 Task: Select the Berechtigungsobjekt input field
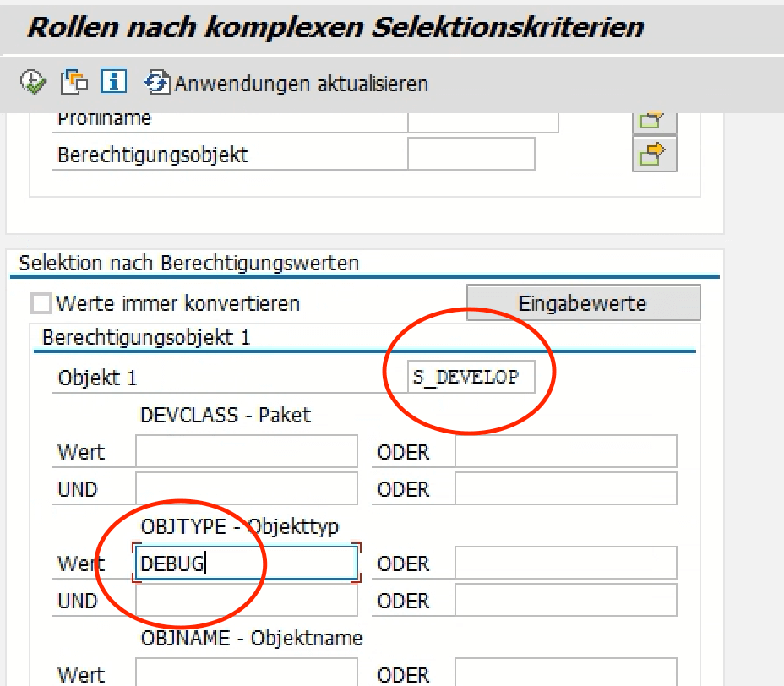[471, 154]
